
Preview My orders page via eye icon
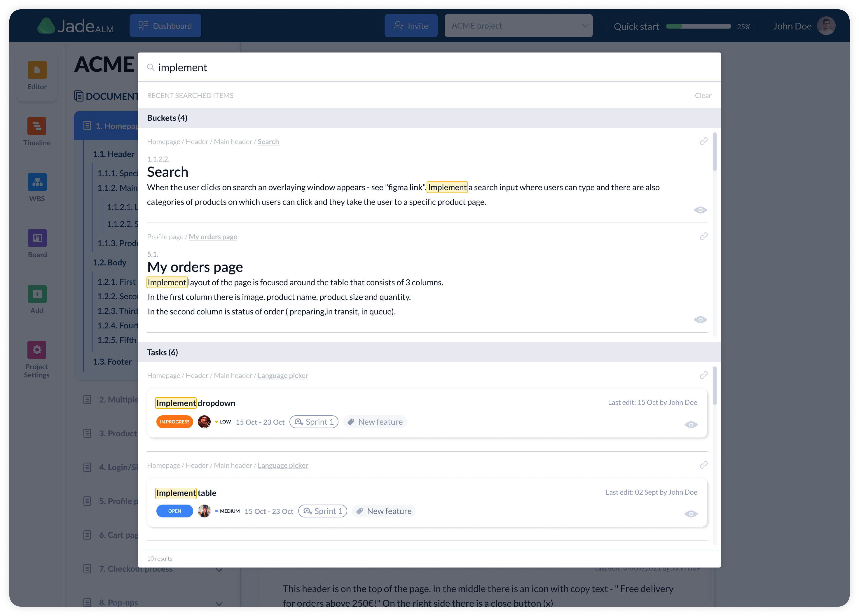[700, 320]
